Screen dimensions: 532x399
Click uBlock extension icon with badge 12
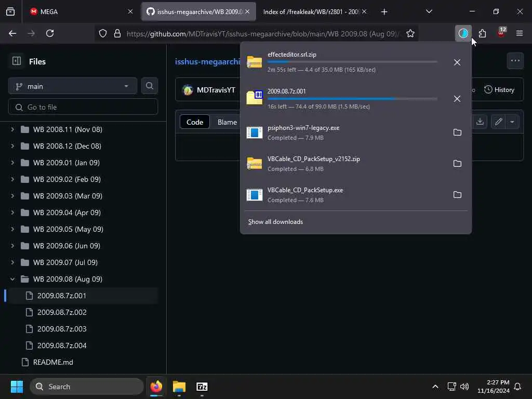(501, 33)
